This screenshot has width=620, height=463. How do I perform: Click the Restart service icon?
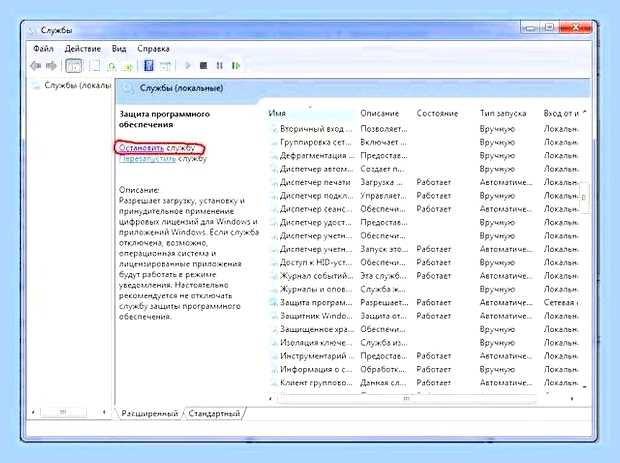(x=236, y=66)
